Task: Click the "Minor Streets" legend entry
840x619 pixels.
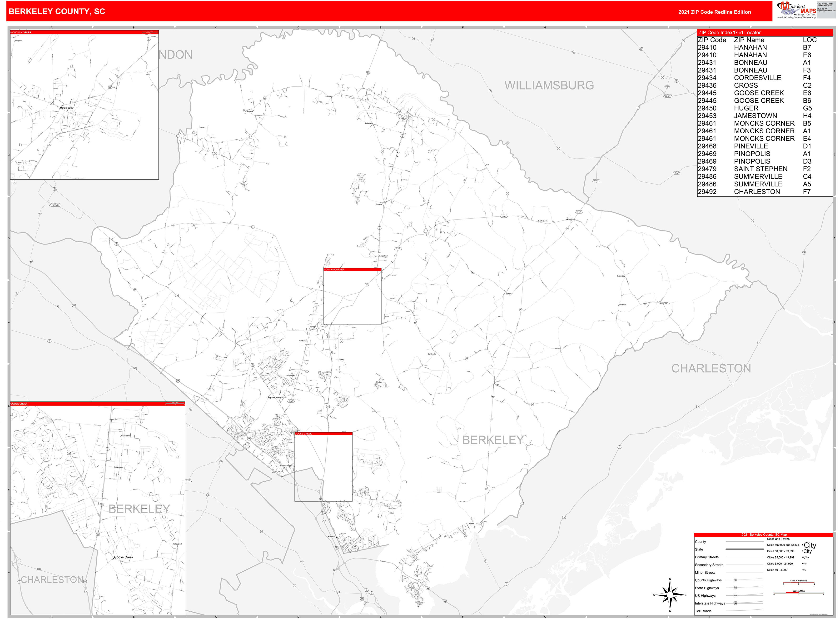Action: click(729, 573)
